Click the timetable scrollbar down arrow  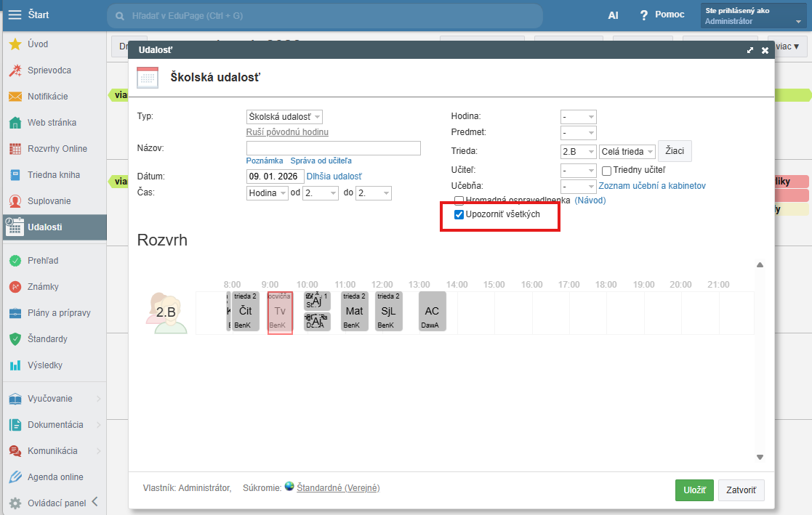tap(760, 457)
